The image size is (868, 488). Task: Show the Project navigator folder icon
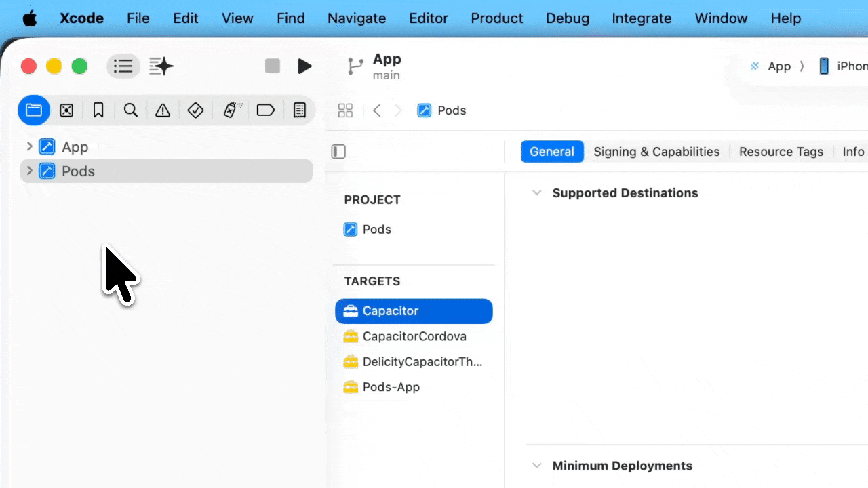tap(34, 110)
